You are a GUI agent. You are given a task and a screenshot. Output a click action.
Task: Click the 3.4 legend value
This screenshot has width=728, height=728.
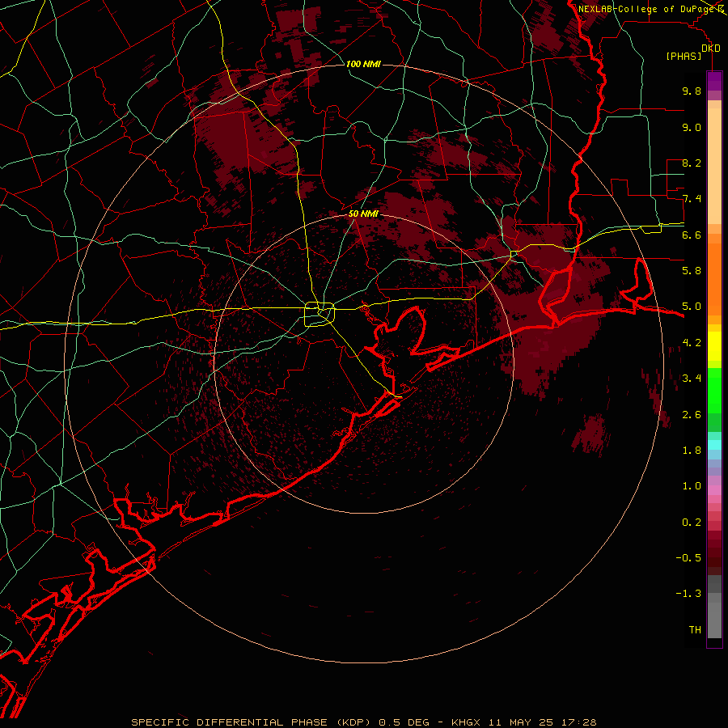(692, 379)
